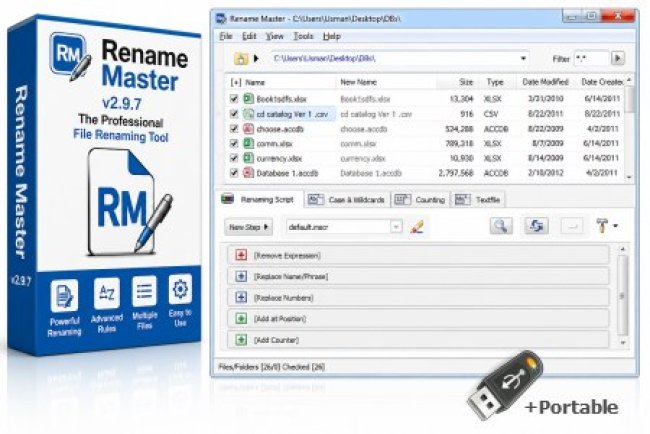Click the clear script brush icon

(417, 227)
